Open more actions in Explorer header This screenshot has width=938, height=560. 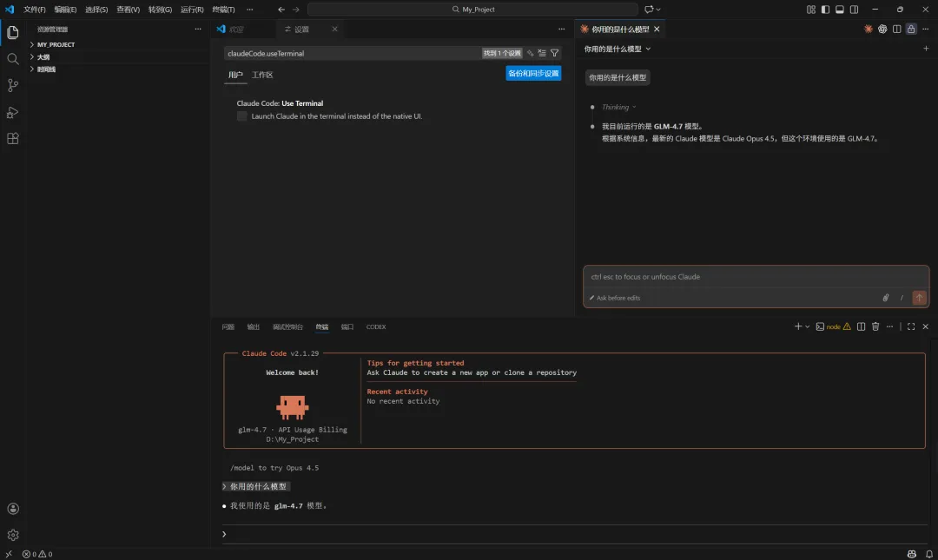[x=198, y=29]
